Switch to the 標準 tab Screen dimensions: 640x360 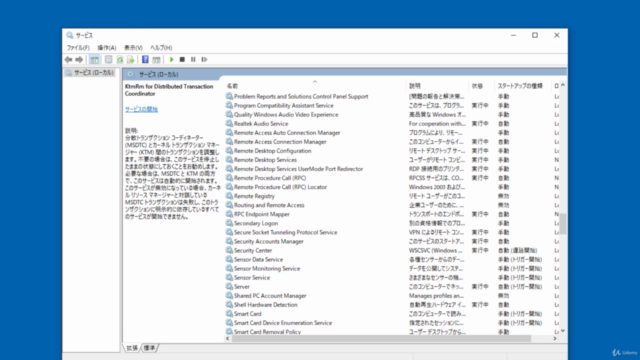click(x=149, y=348)
